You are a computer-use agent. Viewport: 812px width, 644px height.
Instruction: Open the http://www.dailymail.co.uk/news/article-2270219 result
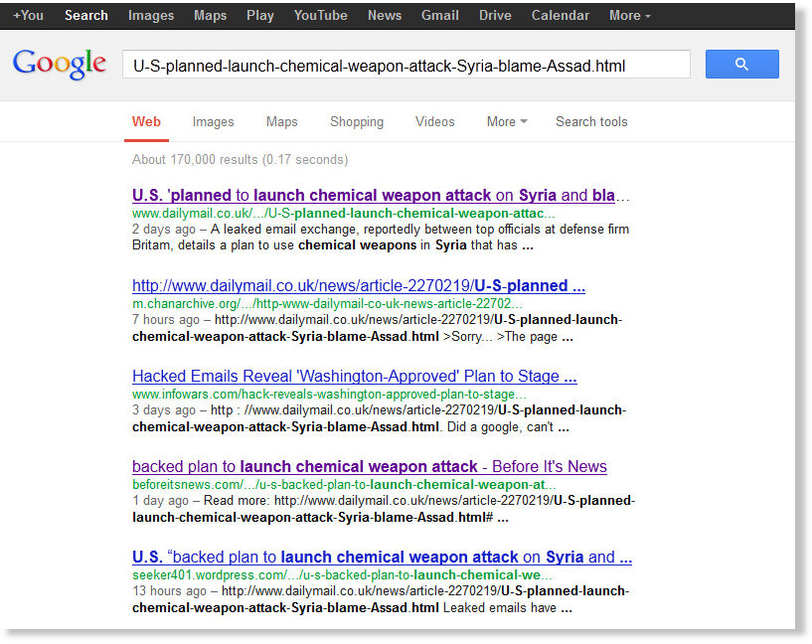tap(359, 286)
